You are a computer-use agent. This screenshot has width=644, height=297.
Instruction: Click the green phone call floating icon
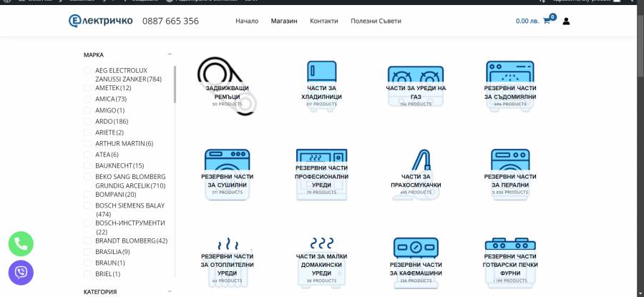pos(21,243)
